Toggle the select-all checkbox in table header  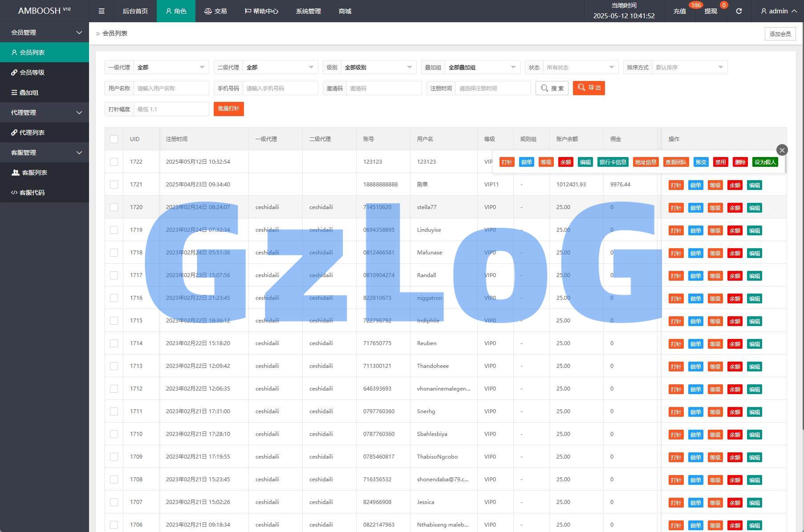point(114,139)
